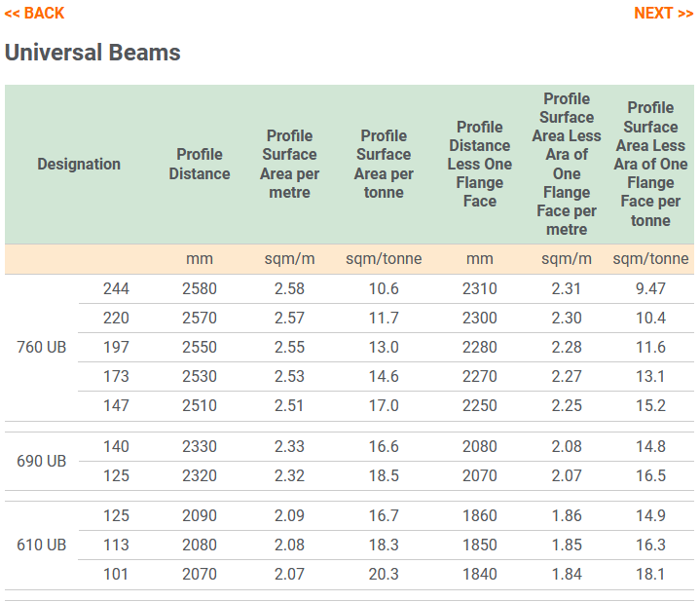Screen dimensions: 700x602
Task: Click the 1840 less-one-flange distance value
Action: coord(479,575)
